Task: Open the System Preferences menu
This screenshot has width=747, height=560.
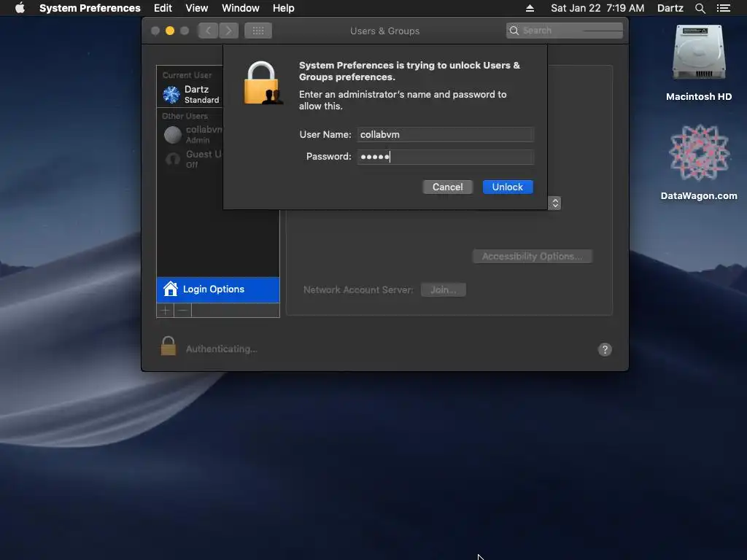Action: 90,8
